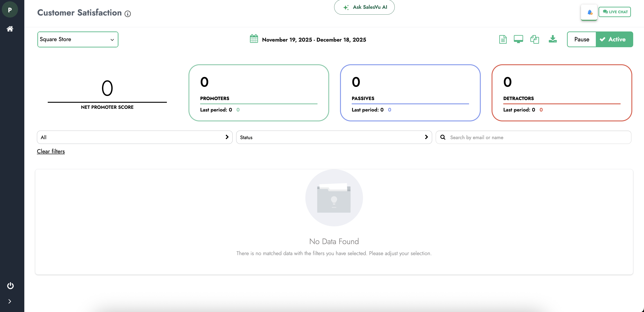644x312 pixels.
Task: Open the notification bell icon
Action: [x=589, y=12]
